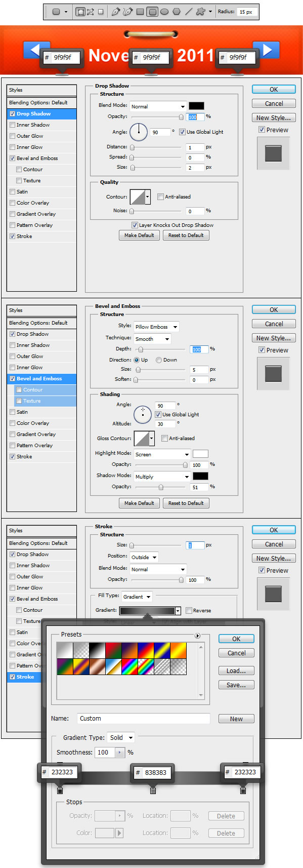The image size is (303, 868).
Task: Enable the Reverse gradient checkbox
Action: coord(189,611)
